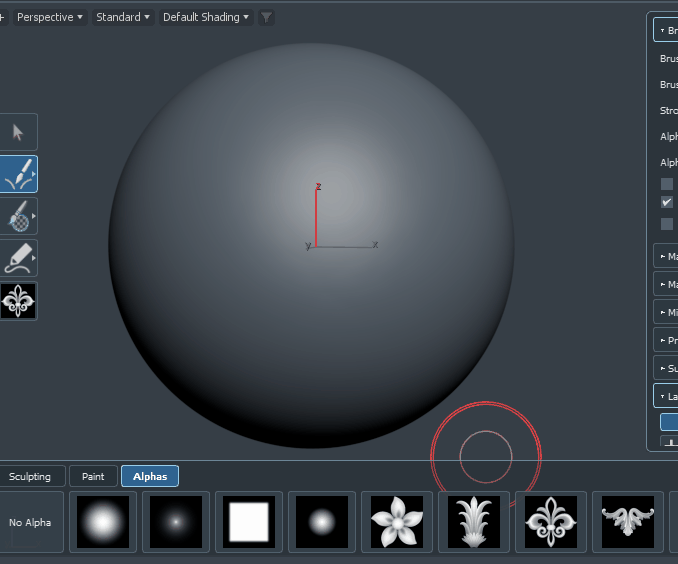Expand the 'Pr' collapsed section
Viewport: 678px width, 564px height.
click(666, 340)
